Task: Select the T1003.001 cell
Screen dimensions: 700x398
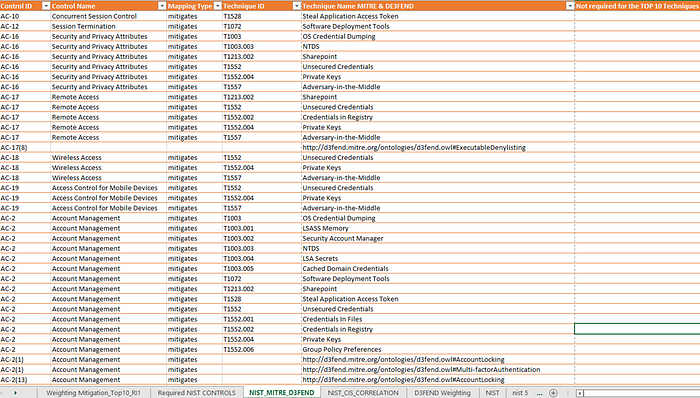Action: click(x=262, y=228)
